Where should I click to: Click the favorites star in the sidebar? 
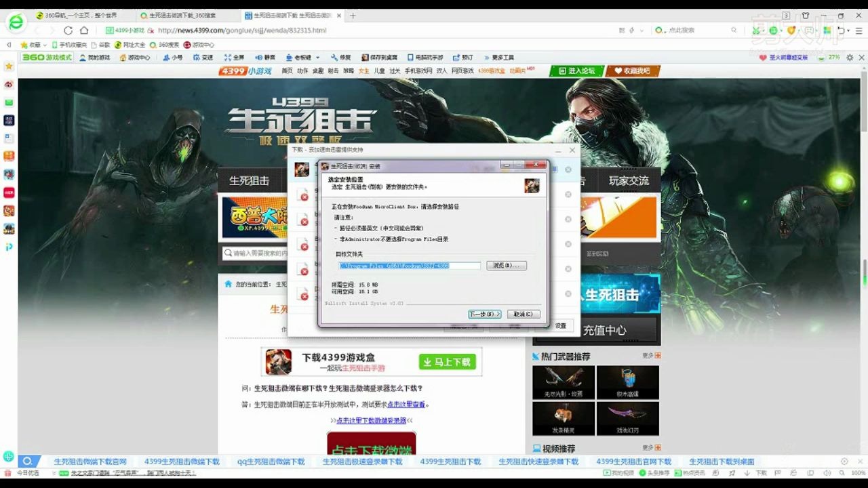point(8,66)
